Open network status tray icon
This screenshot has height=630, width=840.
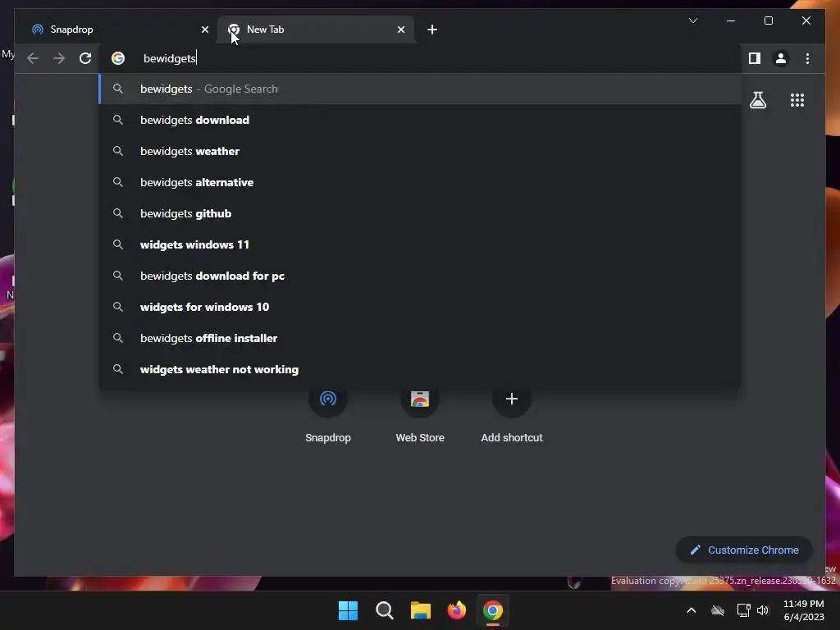point(743,610)
